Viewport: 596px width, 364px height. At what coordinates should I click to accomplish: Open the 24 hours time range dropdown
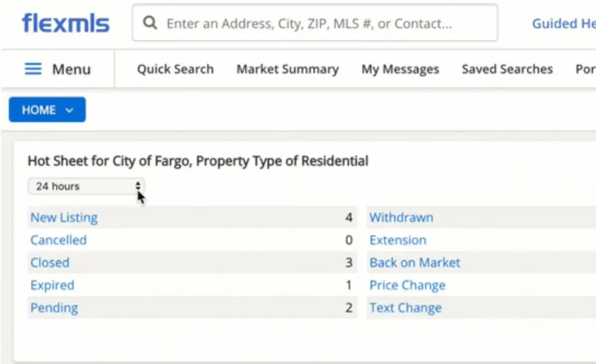tap(86, 186)
